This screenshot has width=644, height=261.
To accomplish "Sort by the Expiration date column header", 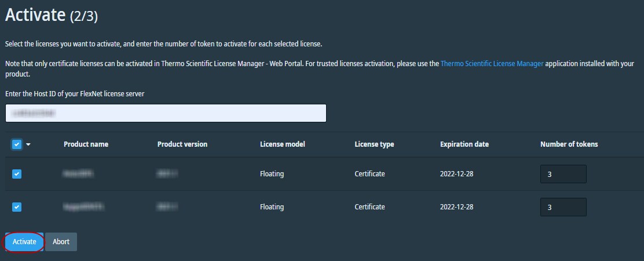I will point(464,144).
